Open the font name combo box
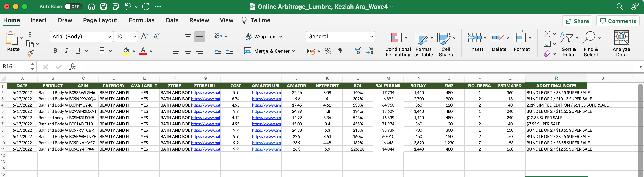 (81, 37)
